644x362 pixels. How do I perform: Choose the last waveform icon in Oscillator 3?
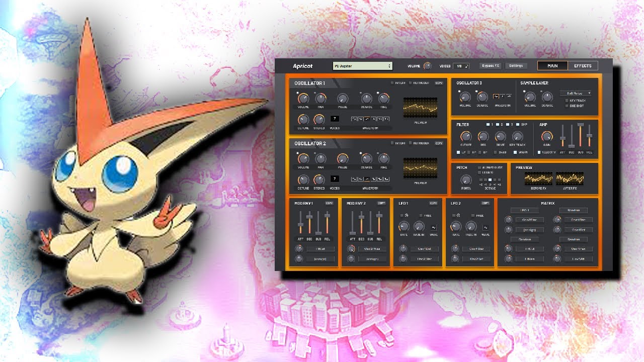tap(509, 96)
